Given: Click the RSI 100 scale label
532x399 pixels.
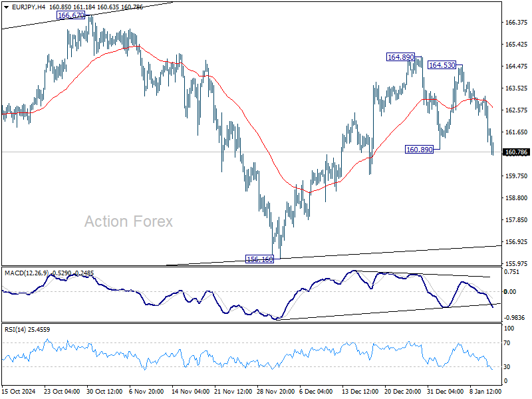Looking at the screenshot, I should (x=509, y=329).
